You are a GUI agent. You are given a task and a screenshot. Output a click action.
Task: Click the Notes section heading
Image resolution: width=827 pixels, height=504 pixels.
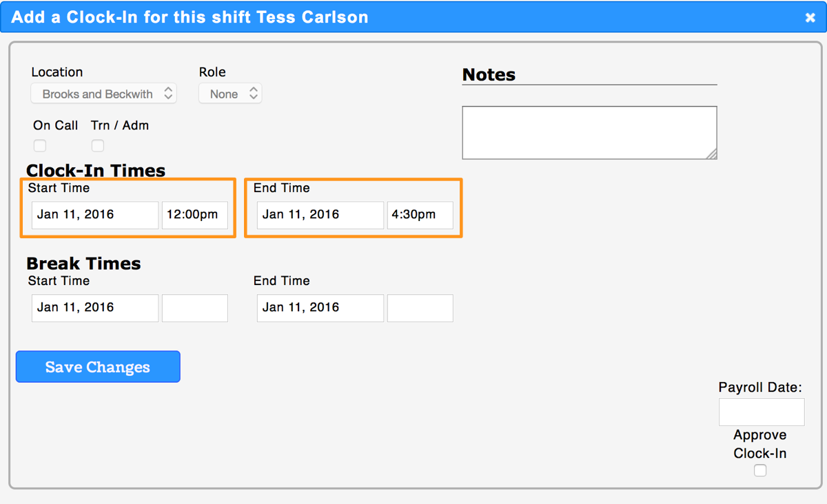pos(489,74)
